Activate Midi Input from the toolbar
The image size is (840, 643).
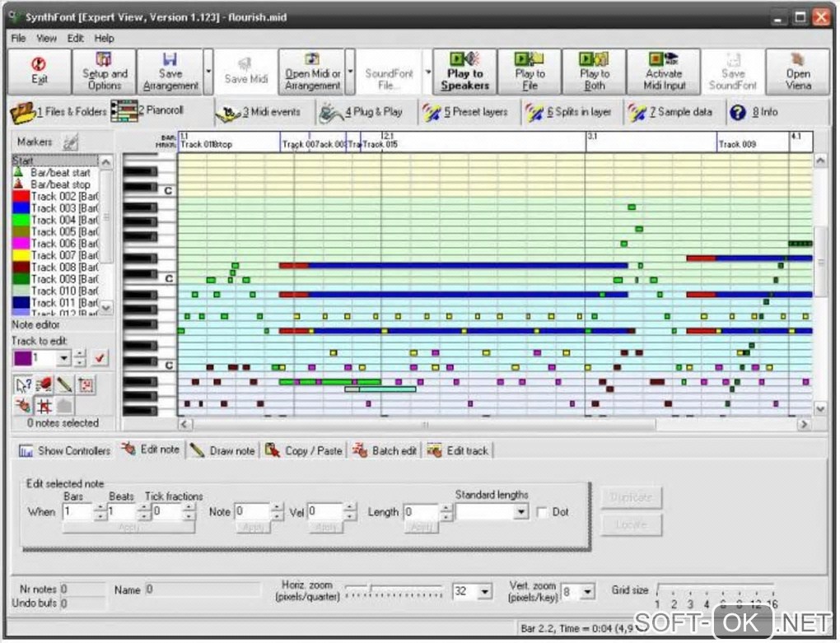click(664, 71)
